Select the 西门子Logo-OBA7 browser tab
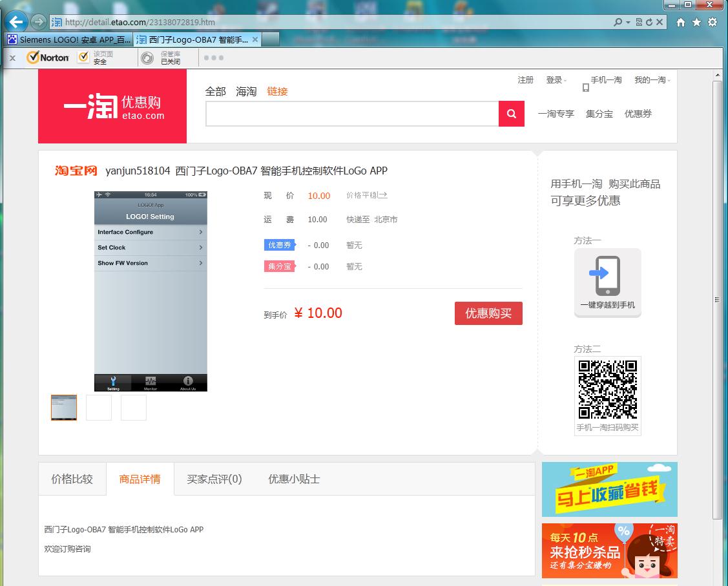Image resolution: width=728 pixels, height=586 pixels. 197,39
